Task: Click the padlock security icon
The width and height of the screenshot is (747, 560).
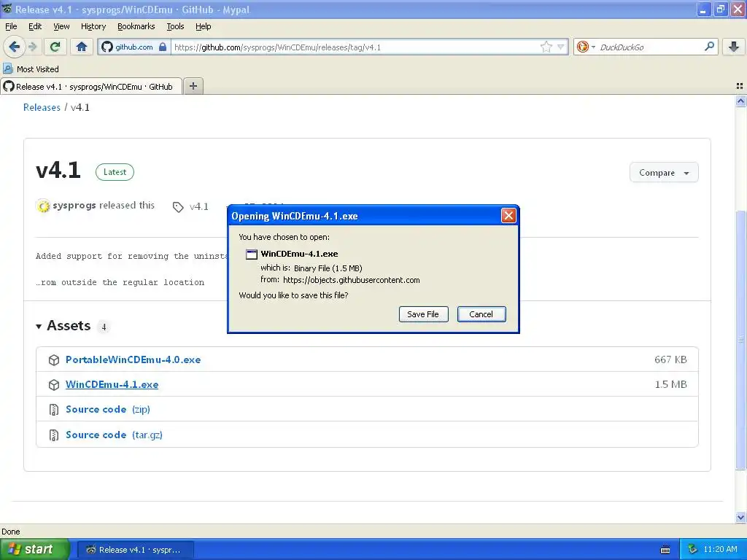Action: [163, 47]
